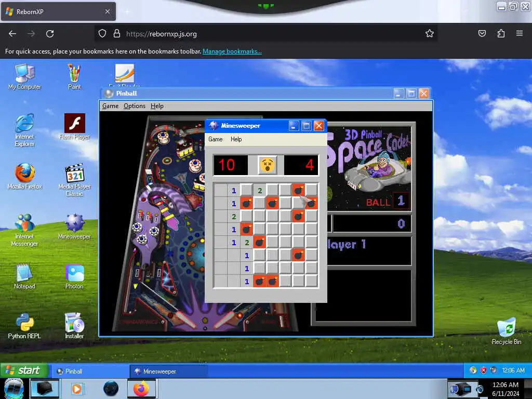Open Mozilla Firefox desktop icon
The width and height of the screenshot is (532, 399).
24,177
